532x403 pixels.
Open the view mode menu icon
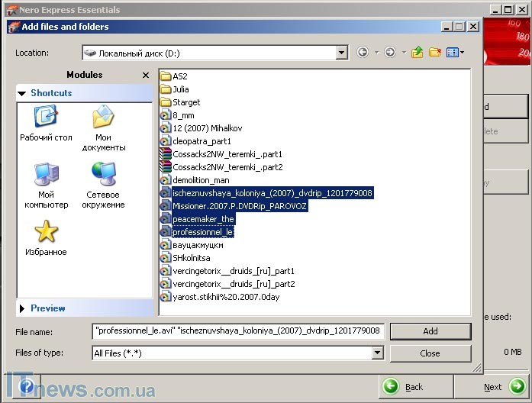click(453, 53)
